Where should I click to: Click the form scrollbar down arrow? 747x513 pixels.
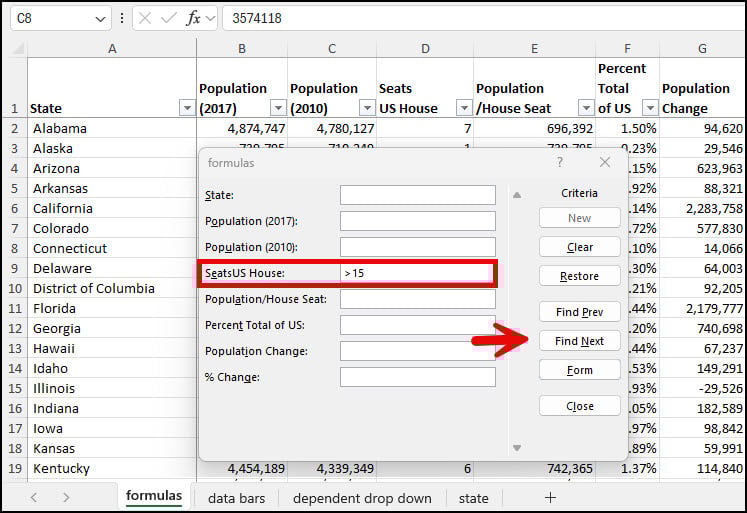(x=517, y=448)
